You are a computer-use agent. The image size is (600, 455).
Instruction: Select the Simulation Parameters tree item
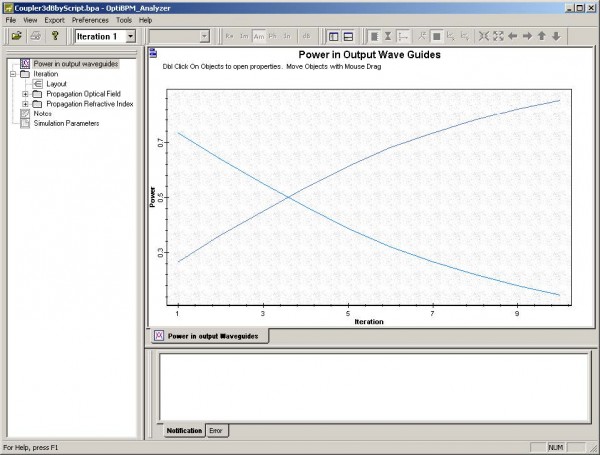pyautogui.click(x=66, y=123)
